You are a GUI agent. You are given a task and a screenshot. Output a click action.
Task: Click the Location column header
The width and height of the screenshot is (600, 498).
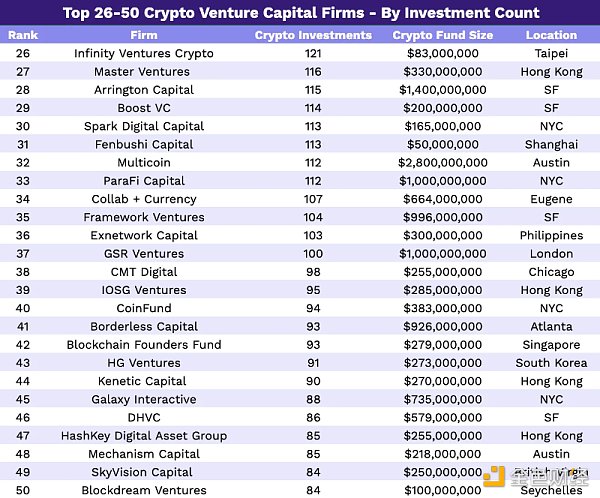tap(551, 35)
